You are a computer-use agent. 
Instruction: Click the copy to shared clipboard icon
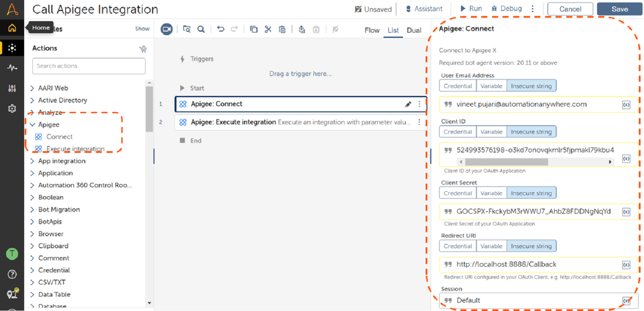coord(302,29)
